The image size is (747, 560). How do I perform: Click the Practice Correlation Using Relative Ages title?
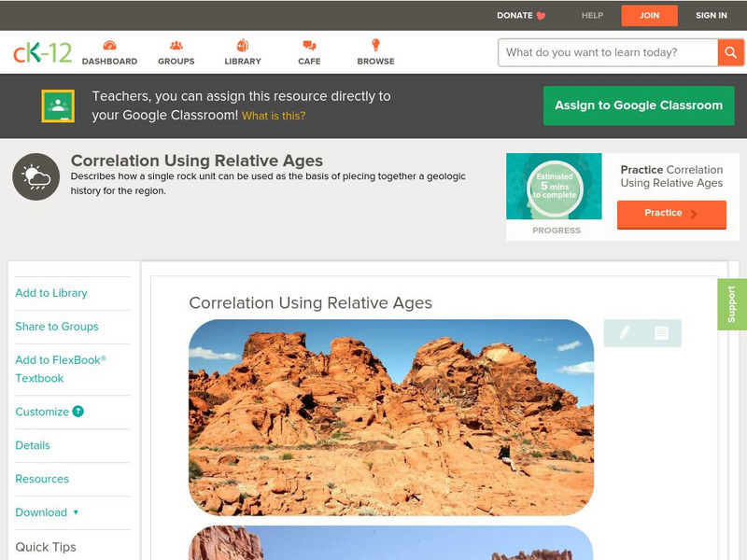[x=671, y=176]
